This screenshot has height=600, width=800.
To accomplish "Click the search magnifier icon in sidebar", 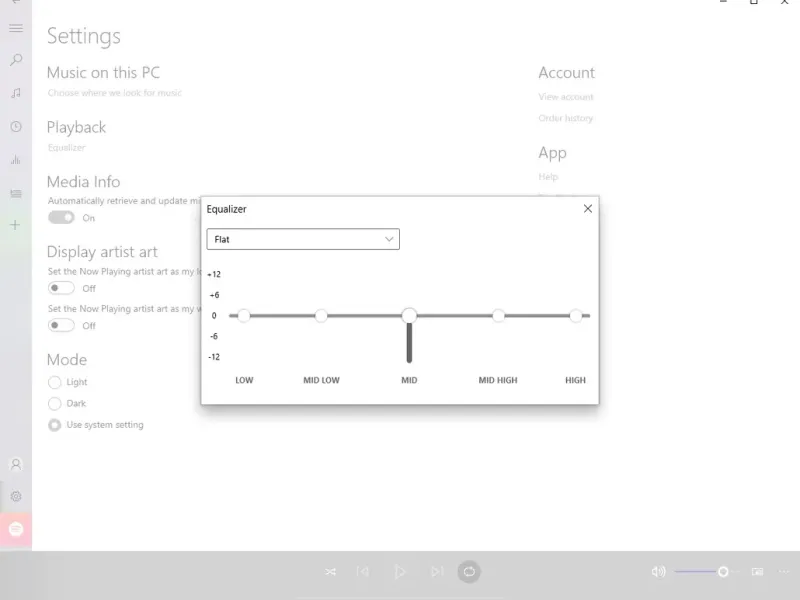I will [16, 60].
